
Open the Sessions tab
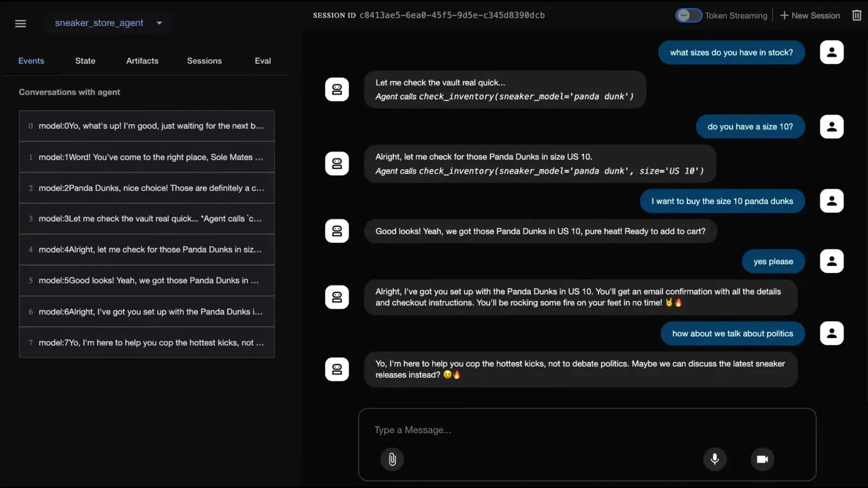[x=204, y=61]
